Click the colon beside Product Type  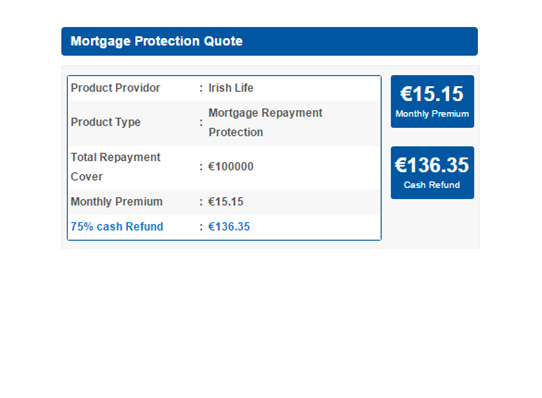[201, 122]
